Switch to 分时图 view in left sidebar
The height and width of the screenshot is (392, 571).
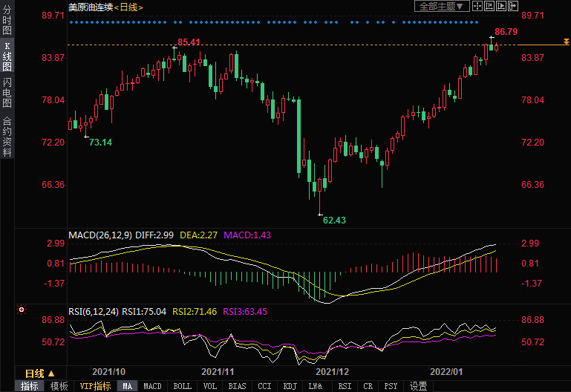point(7,21)
